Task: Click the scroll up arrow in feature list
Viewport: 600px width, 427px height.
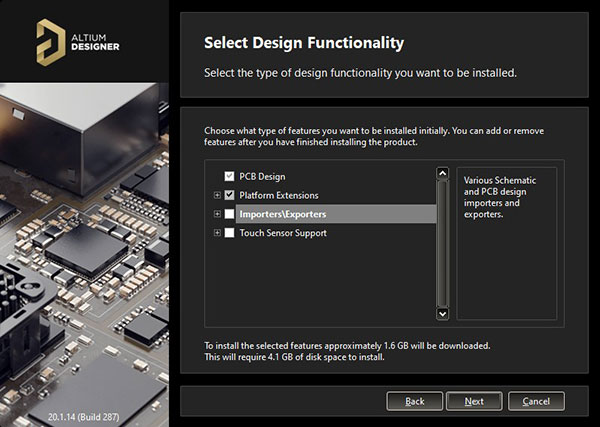Action: click(442, 173)
